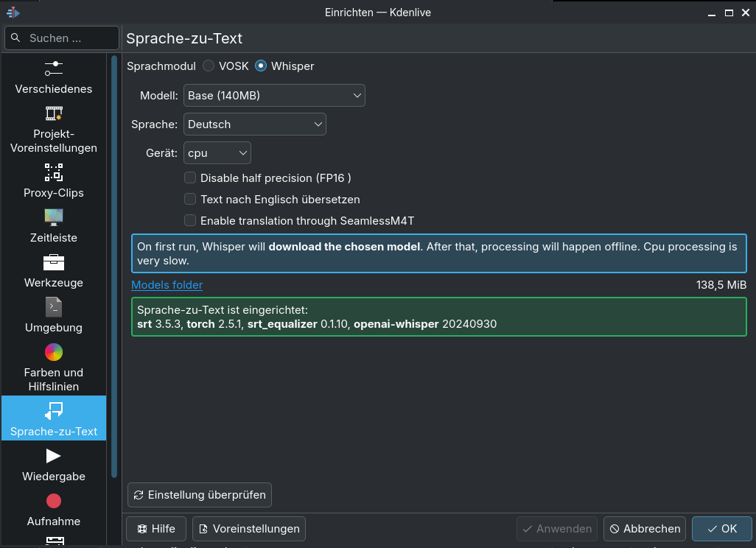
Task: Select the Proxy-Clips icon
Action: coord(54,172)
